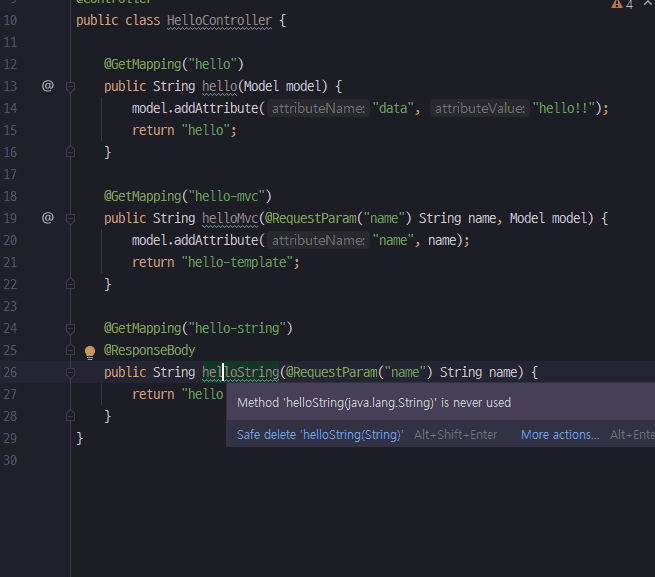Click the warning triangle icon showing 4 problems

(x=616, y=5)
